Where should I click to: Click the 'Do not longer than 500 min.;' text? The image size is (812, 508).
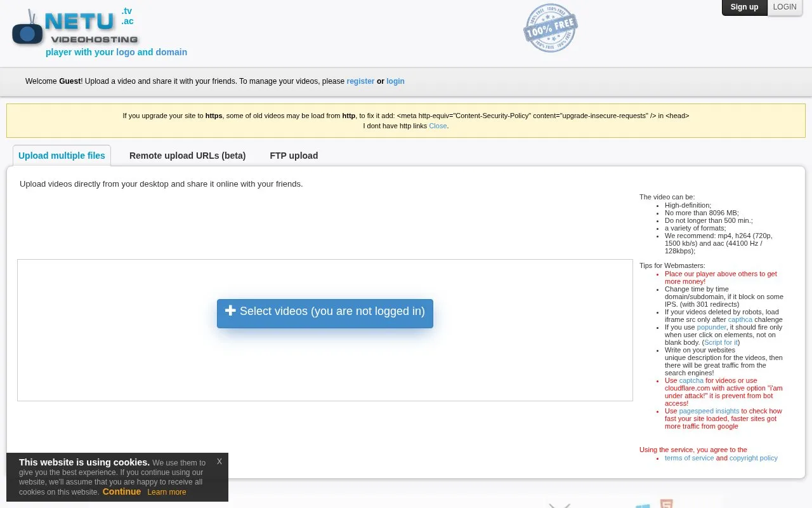coord(709,220)
